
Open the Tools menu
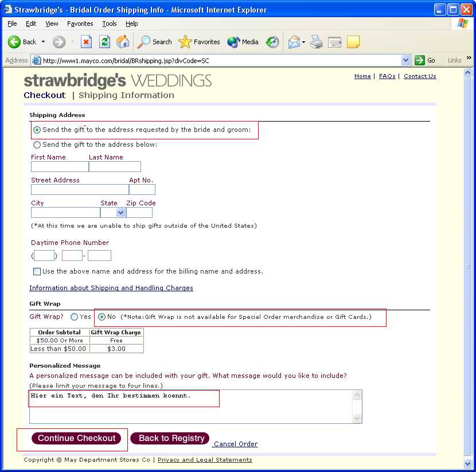(110, 24)
